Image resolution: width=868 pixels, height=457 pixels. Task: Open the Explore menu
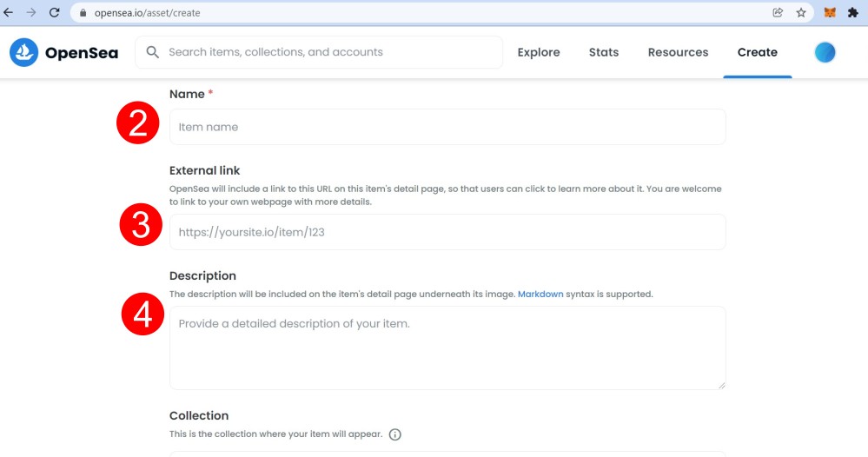point(539,52)
